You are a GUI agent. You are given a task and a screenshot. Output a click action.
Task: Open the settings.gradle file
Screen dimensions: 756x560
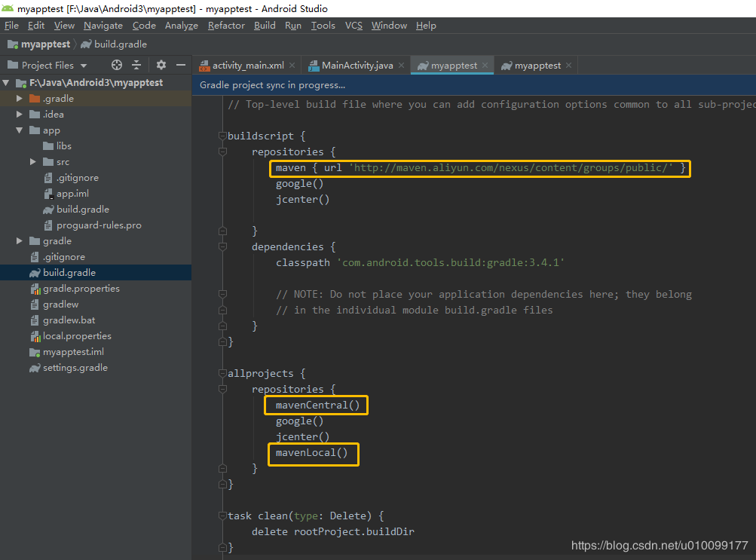coord(75,368)
